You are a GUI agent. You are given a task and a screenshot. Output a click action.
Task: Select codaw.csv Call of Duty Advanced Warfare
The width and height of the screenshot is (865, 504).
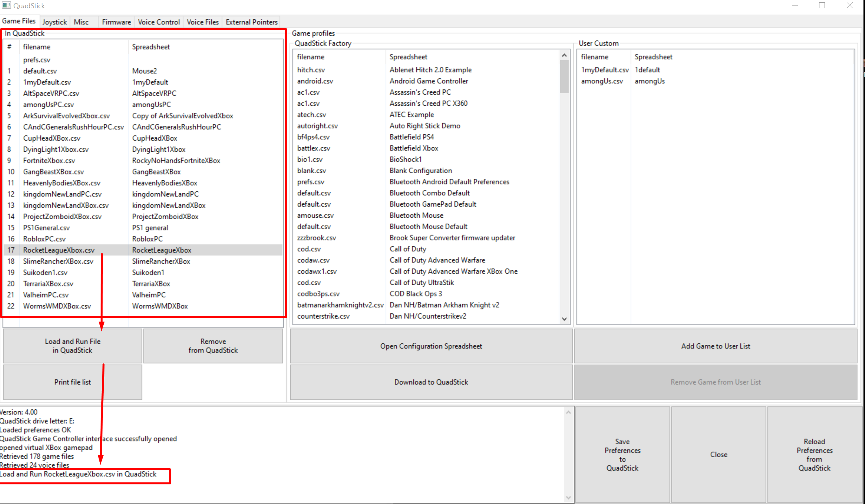[427, 260]
